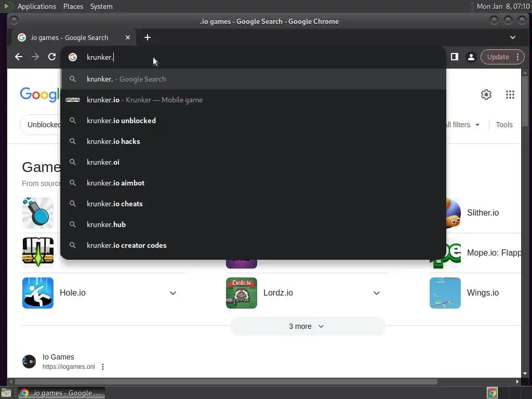Open the Applications menu in top panel
The width and height of the screenshot is (532, 399).
(37, 6)
